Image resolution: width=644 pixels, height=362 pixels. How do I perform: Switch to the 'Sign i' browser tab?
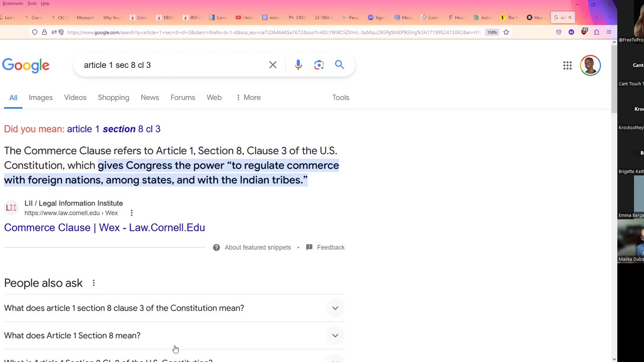376,18
